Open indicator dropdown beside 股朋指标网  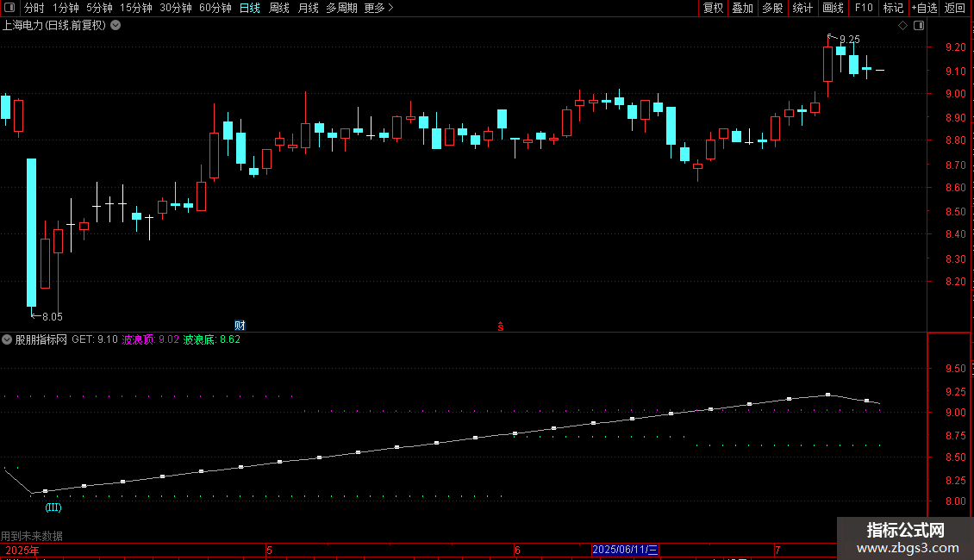pos(7,339)
